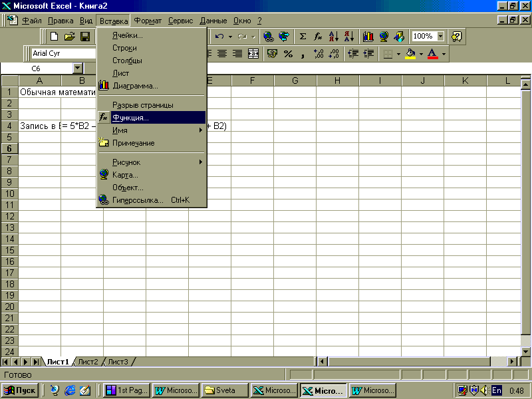Launch Internet Explorer from Quick Launch
Image resolution: width=532 pixels, height=399 pixels.
[70, 390]
